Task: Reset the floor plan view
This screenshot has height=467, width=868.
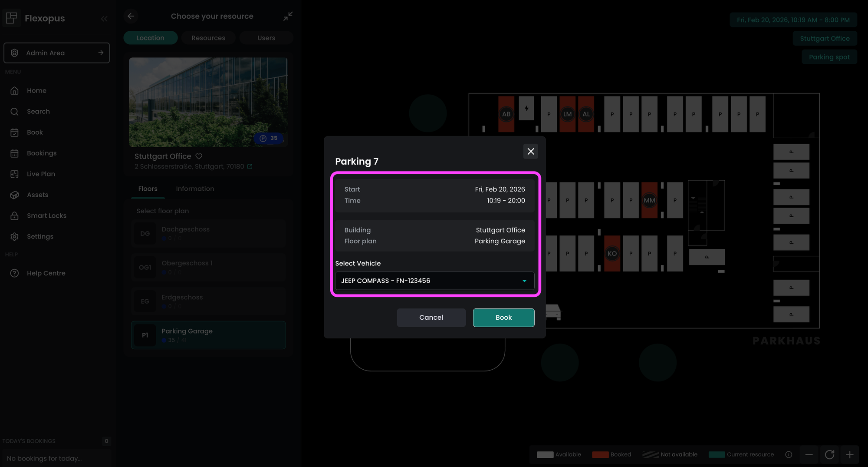Action: [x=829, y=455]
